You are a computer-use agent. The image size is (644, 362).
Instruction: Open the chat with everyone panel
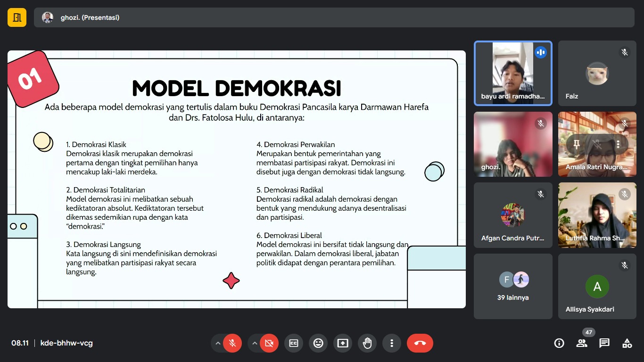coord(604,343)
